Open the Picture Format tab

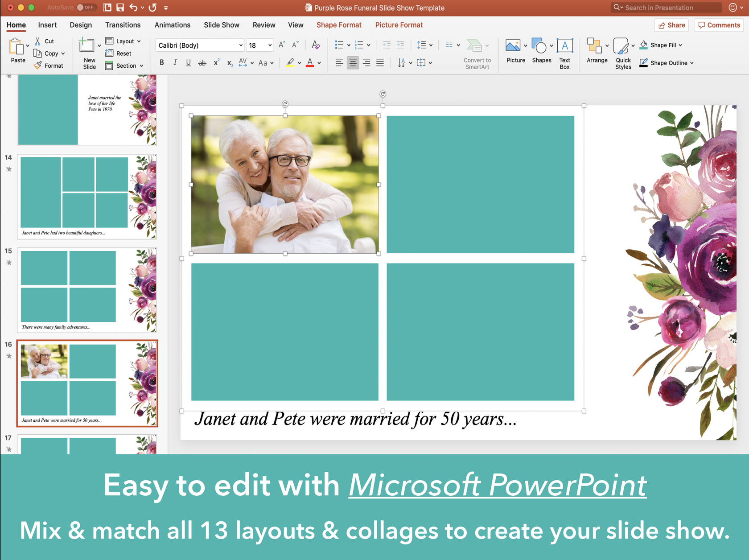(399, 25)
